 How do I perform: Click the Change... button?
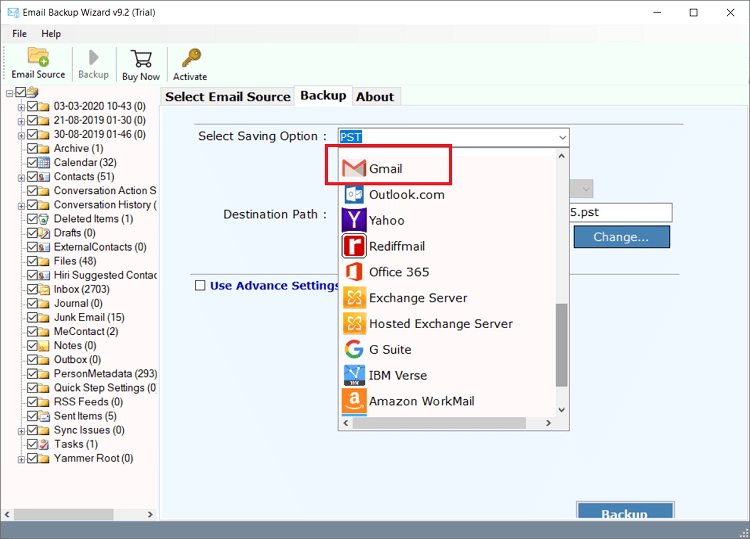coord(621,237)
